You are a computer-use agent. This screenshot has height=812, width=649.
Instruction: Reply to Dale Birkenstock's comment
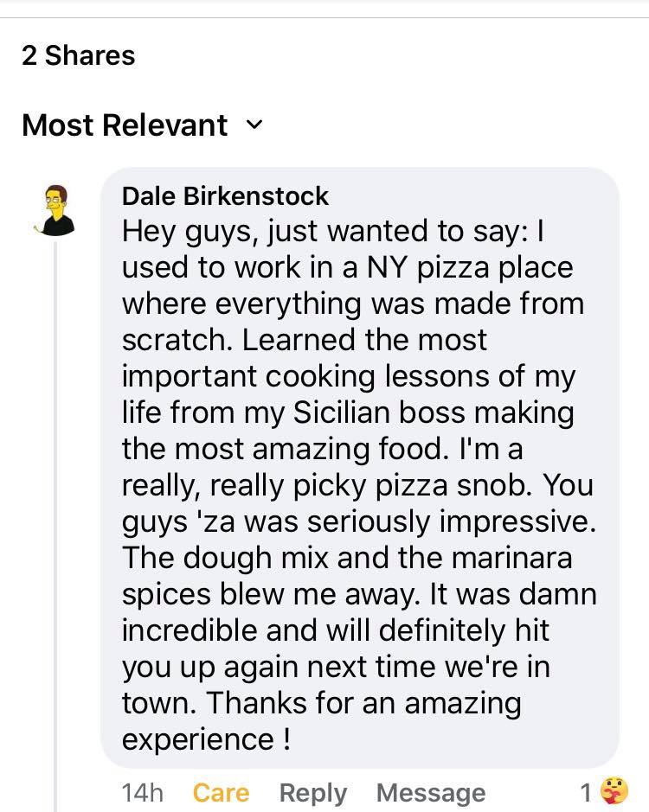pos(313,793)
